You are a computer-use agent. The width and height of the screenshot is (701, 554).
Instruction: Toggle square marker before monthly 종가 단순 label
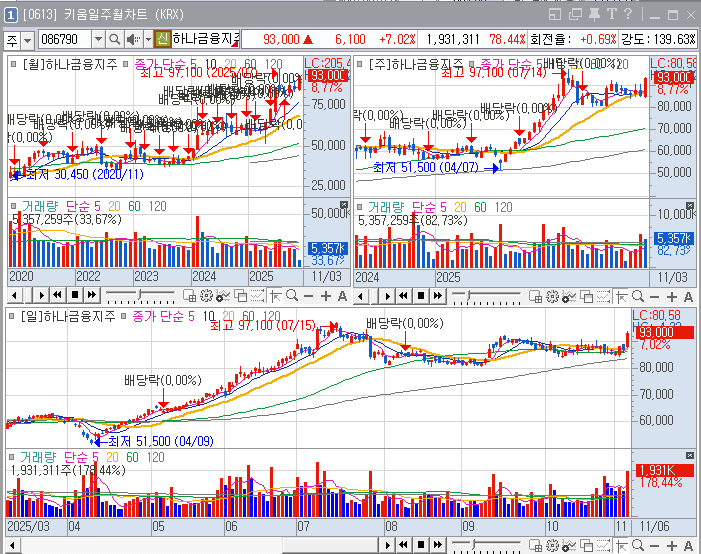click(x=126, y=64)
